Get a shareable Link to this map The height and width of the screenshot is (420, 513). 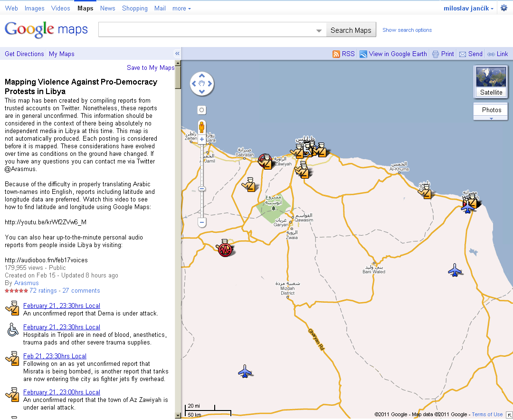[x=498, y=54]
